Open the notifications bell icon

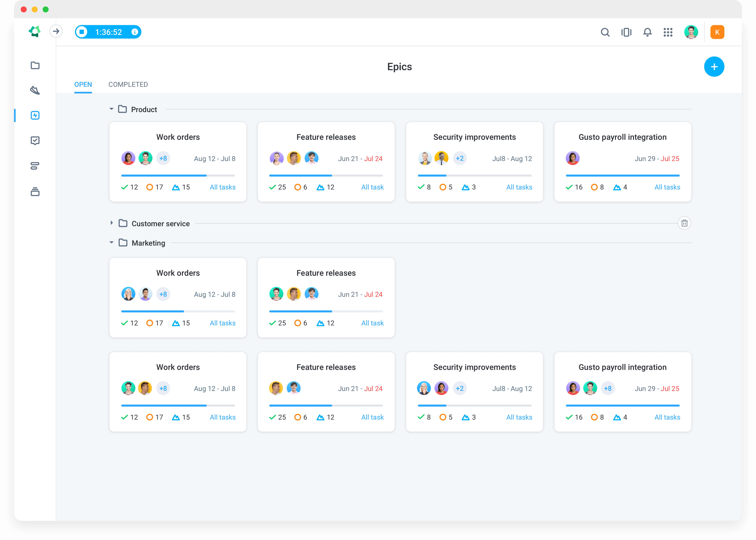(647, 32)
